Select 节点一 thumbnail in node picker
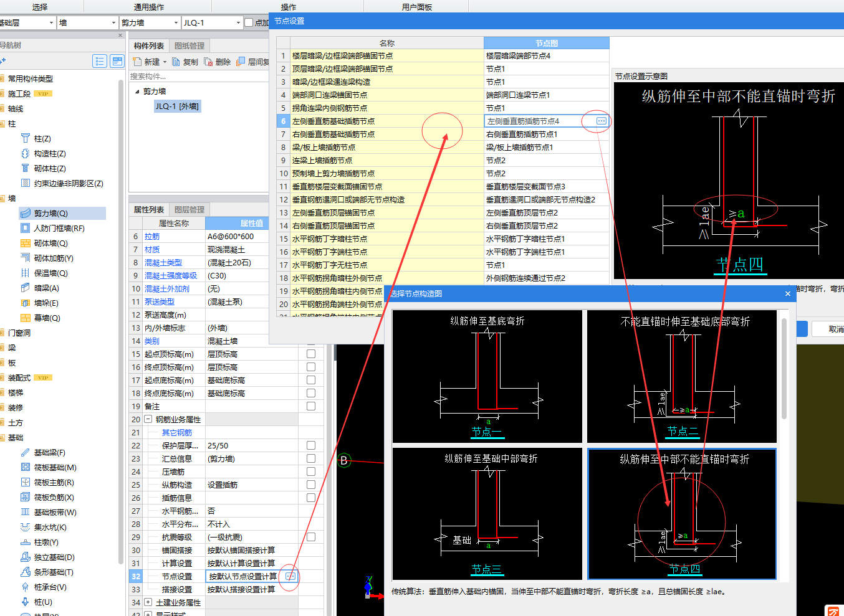844x616 pixels. click(487, 376)
